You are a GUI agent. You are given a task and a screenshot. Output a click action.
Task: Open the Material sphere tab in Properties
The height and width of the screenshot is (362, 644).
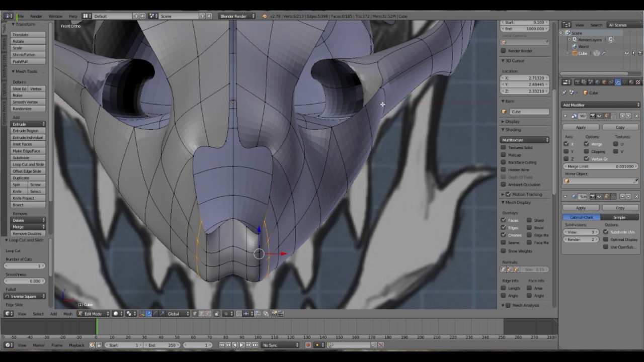click(x=631, y=82)
